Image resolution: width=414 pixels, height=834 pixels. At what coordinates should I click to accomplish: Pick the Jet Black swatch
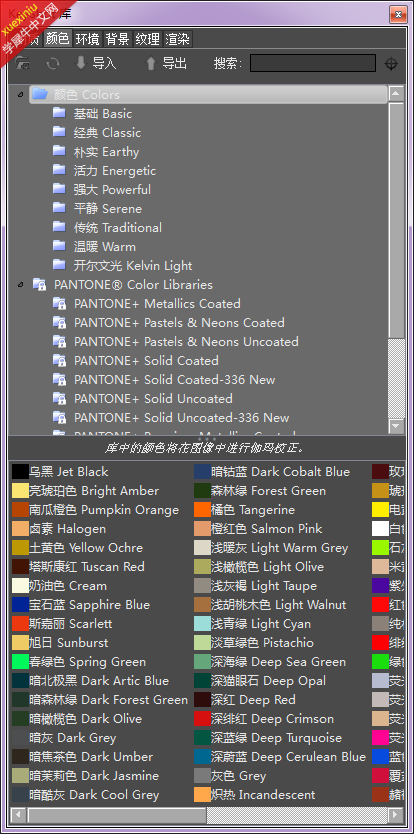pyautogui.click(x=20, y=472)
